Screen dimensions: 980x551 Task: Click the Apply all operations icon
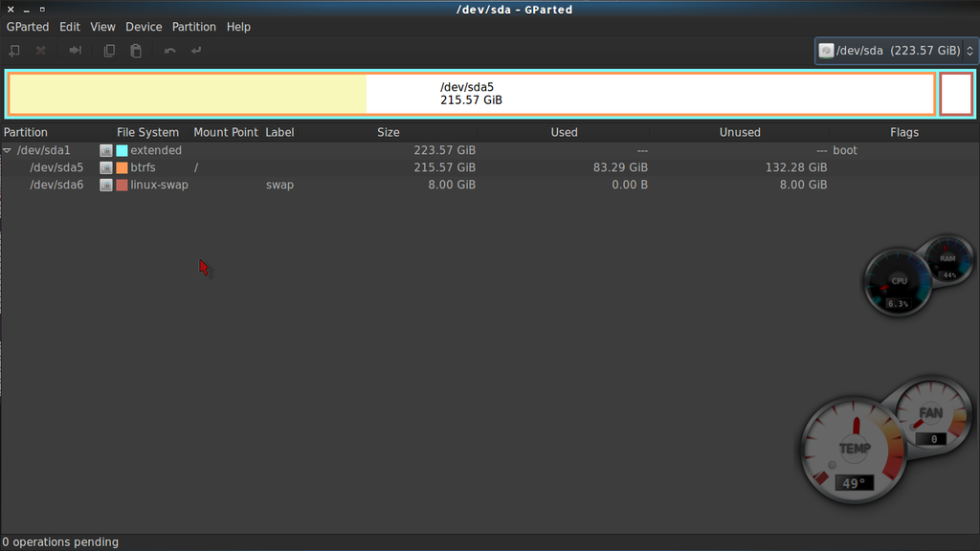click(x=196, y=51)
